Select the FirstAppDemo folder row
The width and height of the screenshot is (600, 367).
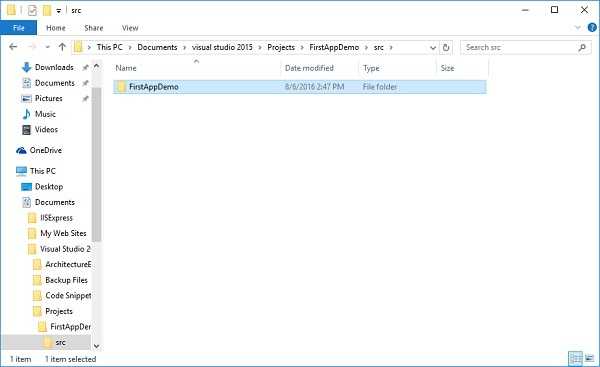click(300, 87)
